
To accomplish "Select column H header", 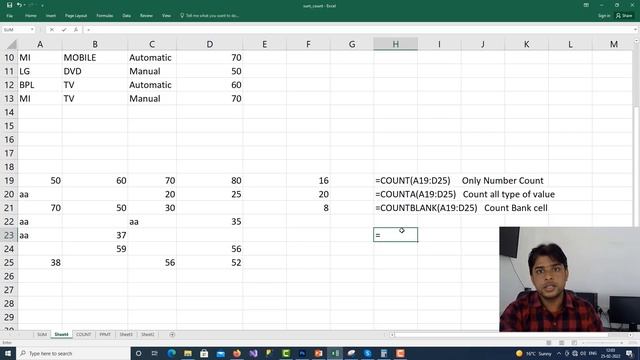I will pyautogui.click(x=396, y=44).
